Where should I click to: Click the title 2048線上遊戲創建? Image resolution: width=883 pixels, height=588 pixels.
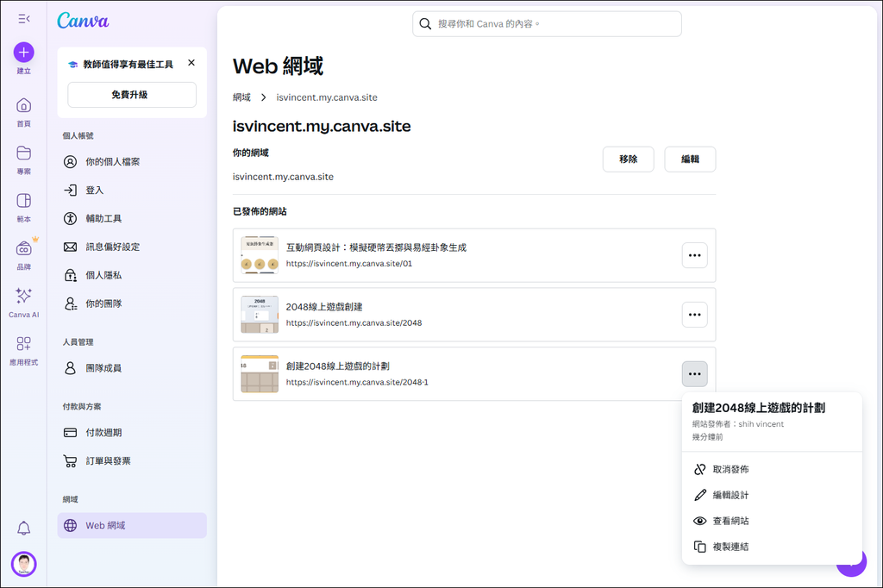pyautogui.click(x=324, y=307)
